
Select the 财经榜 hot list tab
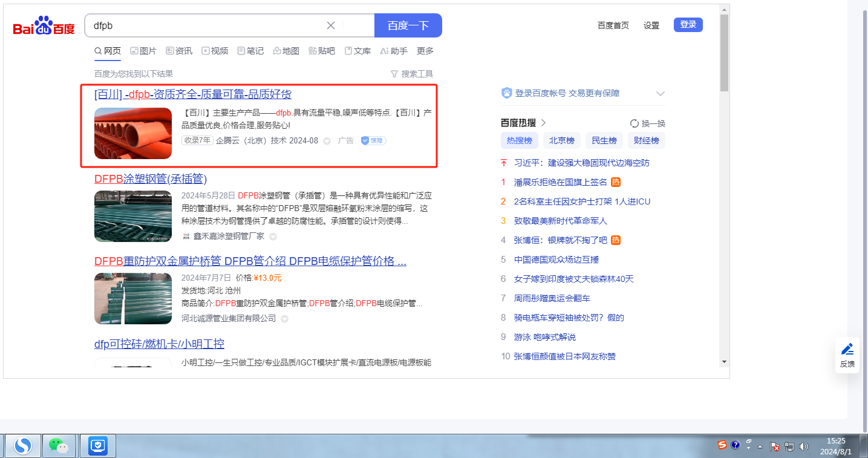[647, 140]
